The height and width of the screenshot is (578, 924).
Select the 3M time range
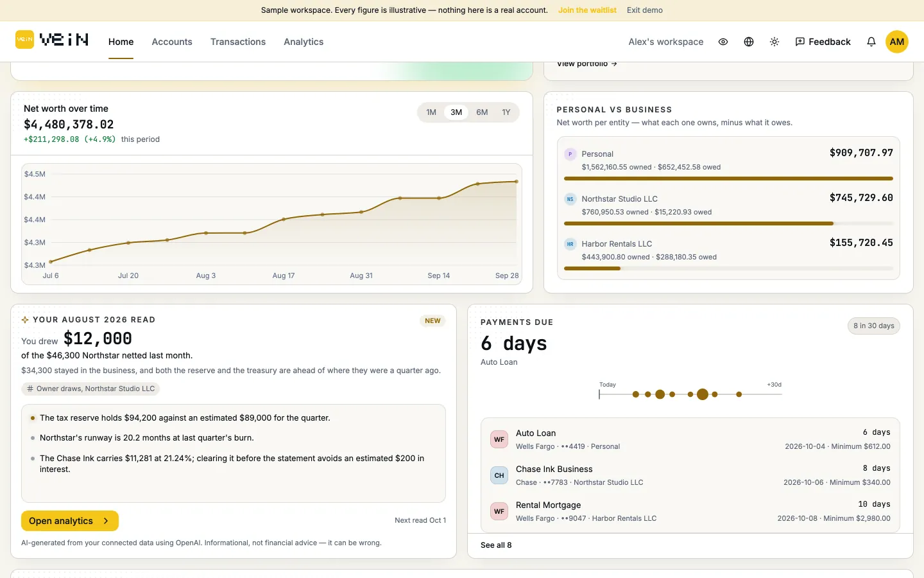[x=456, y=112]
